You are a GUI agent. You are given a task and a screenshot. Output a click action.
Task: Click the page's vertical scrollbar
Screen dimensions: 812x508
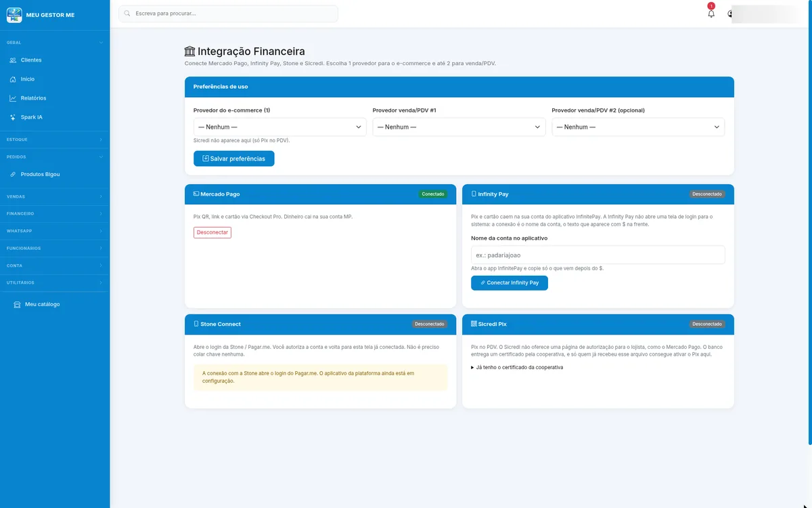[x=809, y=224]
